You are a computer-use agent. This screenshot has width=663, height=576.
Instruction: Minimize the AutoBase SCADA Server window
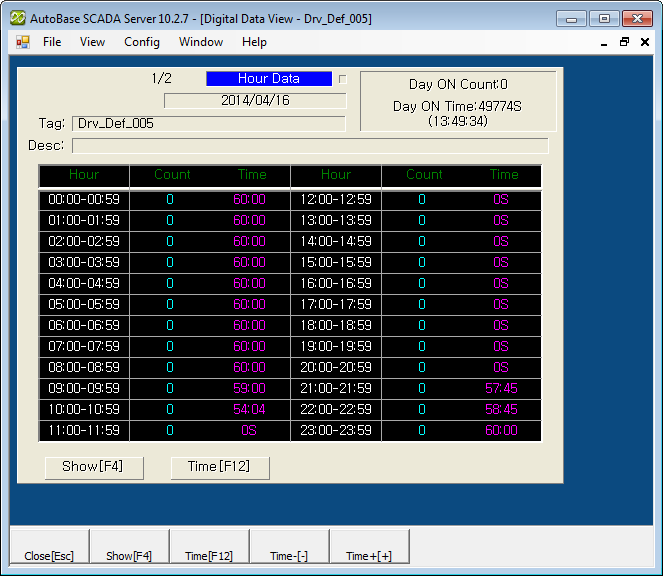tap(571, 19)
